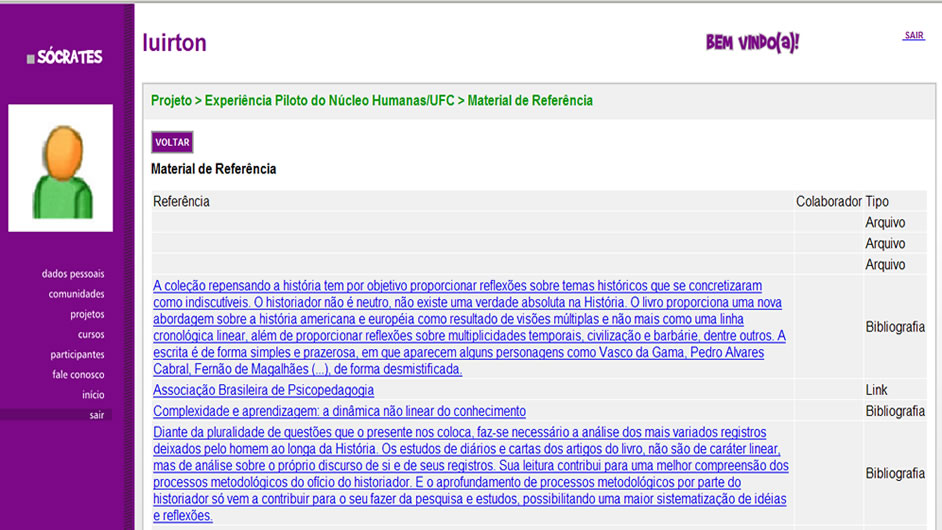The image size is (942, 530).
Task: Open Associação Brasileira de Psicopedagogia link
Action: (263, 390)
